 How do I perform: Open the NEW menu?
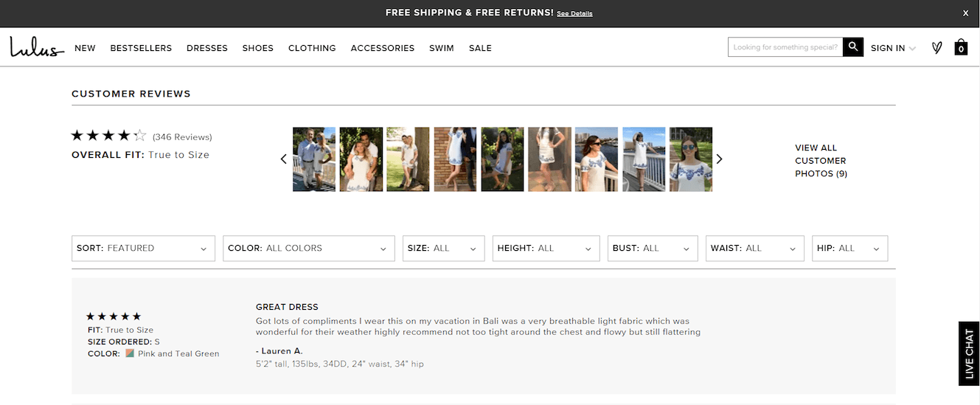pos(85,48)
